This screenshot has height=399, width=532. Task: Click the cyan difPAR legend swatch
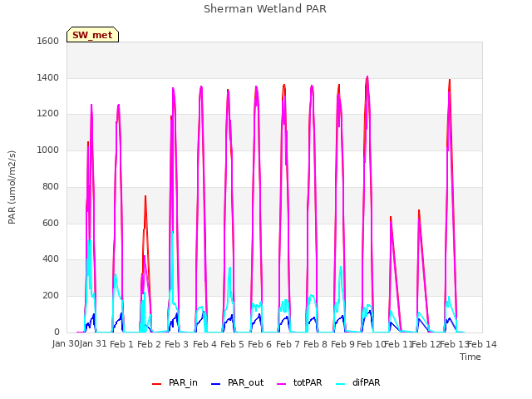[x=340, y=384]
